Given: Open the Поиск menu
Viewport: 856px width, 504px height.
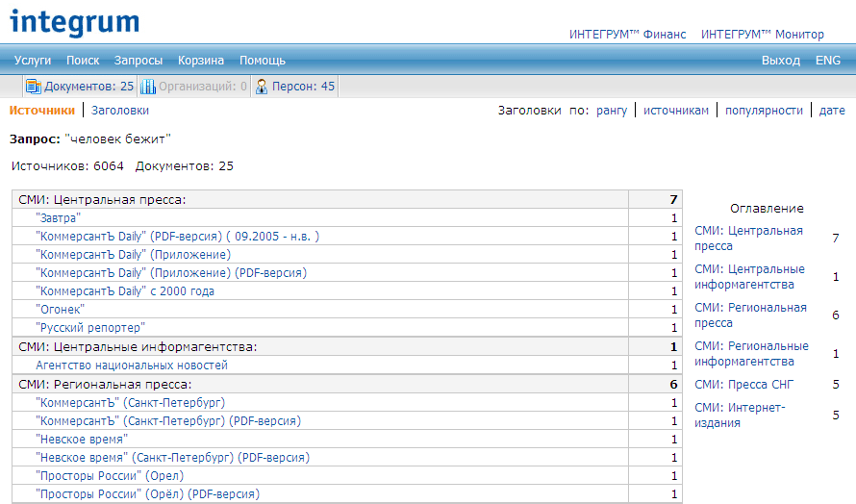Looking at the screenshot, I should tap(83, 60).
